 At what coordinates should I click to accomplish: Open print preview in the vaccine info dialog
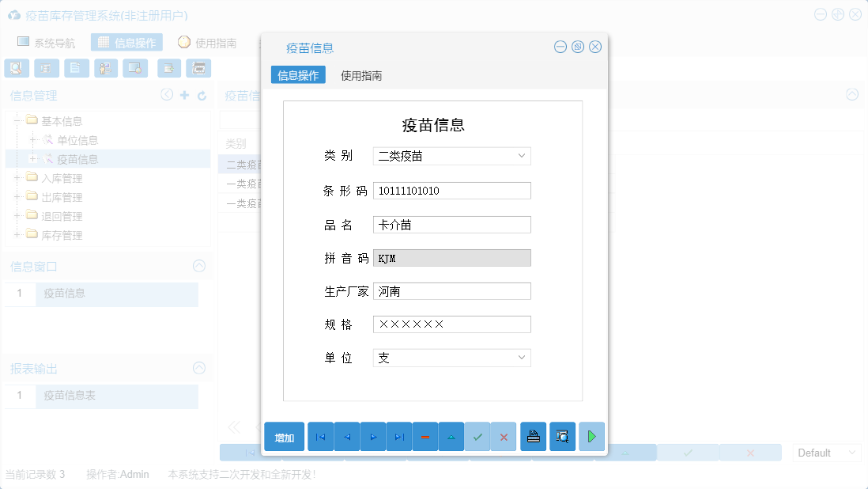562,436
